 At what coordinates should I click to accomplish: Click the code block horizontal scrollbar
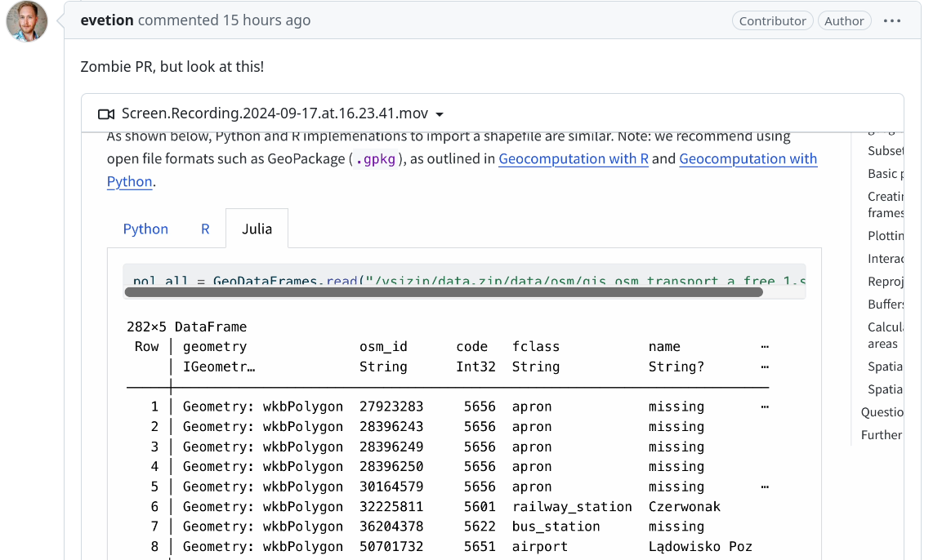coord(445,291)
